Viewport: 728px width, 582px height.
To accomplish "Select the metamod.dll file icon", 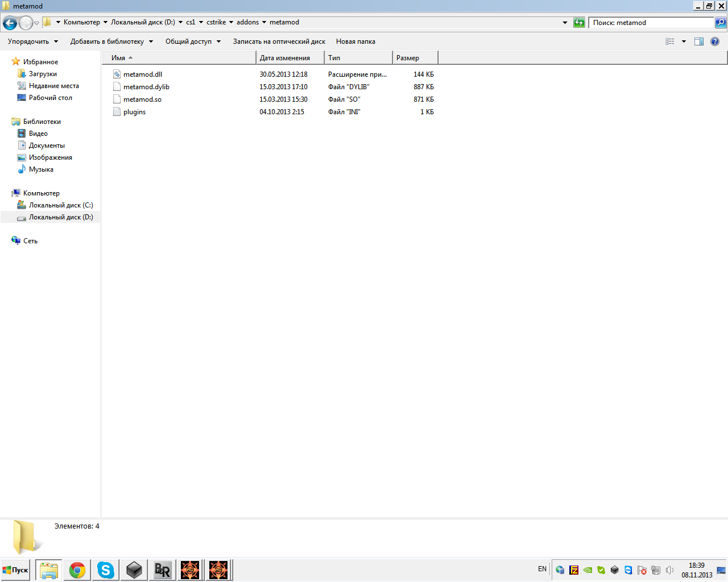I will pyautogui.click(x=117, y=74).
